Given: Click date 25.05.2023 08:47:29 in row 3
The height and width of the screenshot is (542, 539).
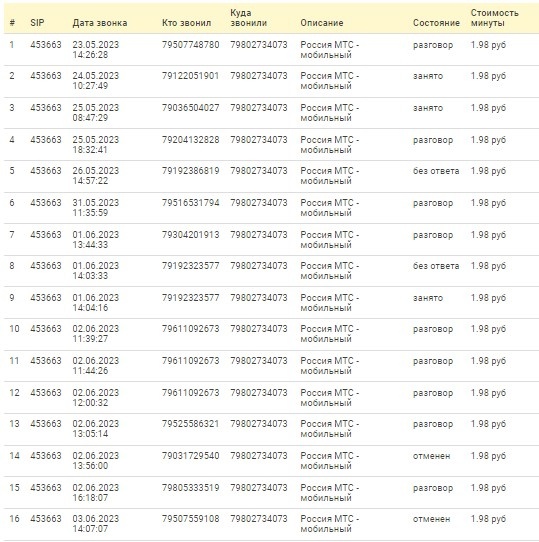Looking at the screenshot, I should click(x=95, y=113).
